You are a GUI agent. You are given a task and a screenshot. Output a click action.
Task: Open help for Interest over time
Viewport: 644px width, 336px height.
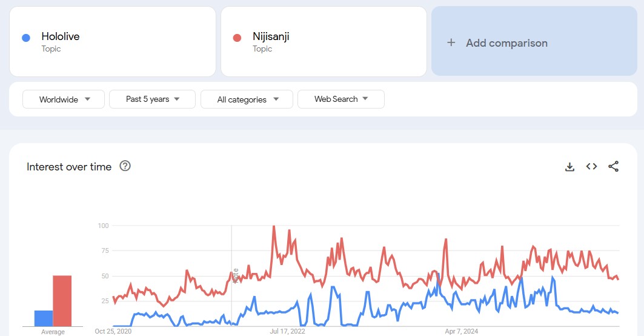click(x=125, y=166)
